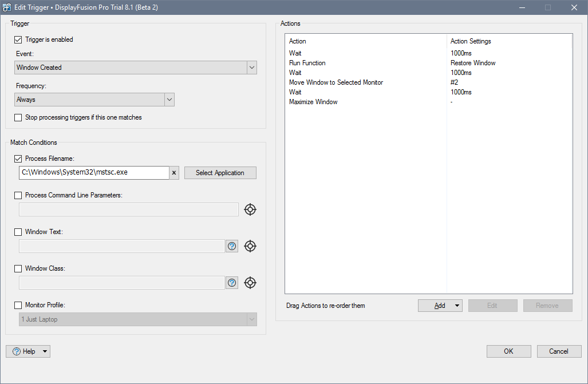Select the Move Window to Selected Monitor action
This screenshot has width=588, height=384.
(336, 82)
